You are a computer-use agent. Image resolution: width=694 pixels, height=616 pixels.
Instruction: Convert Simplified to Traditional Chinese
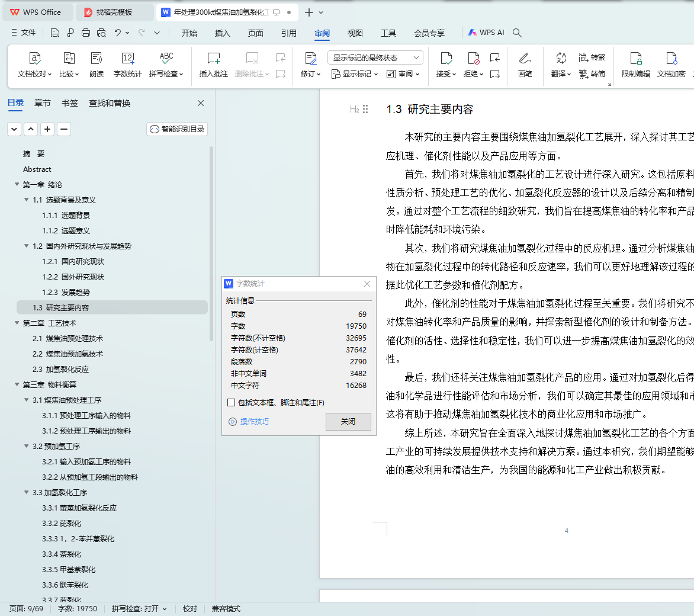(x=592, y=57)
